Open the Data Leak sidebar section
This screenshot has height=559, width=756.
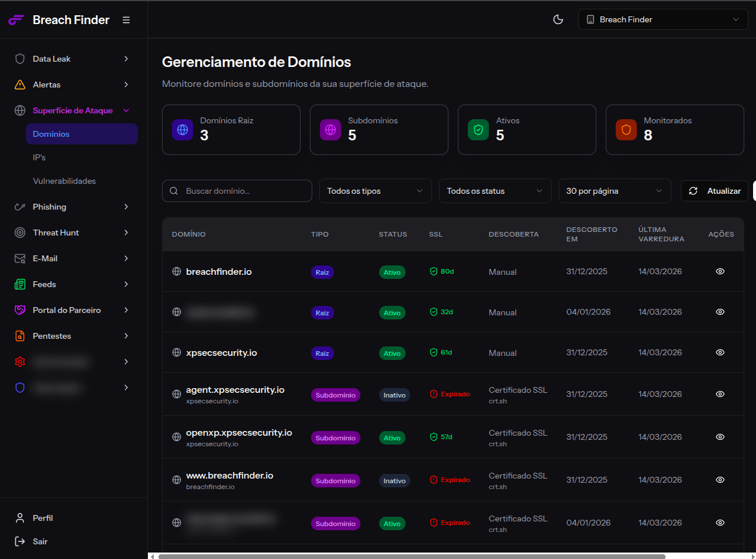(50, 59)
